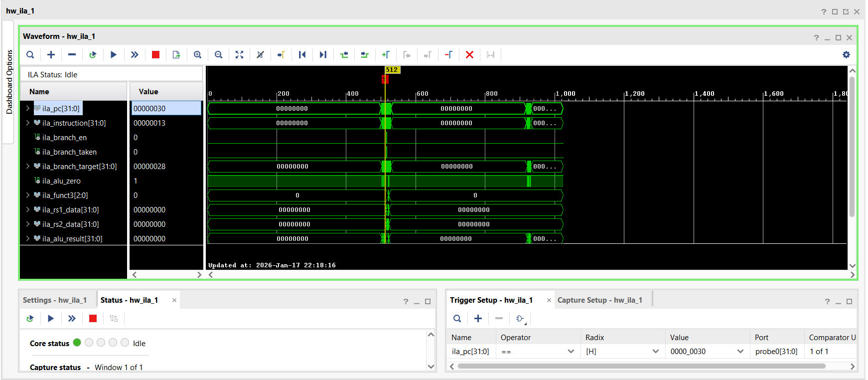868x380 pixels.
Task: Switch to Settings - hw_ila_1 tab
Action: [x=55, y=300]
